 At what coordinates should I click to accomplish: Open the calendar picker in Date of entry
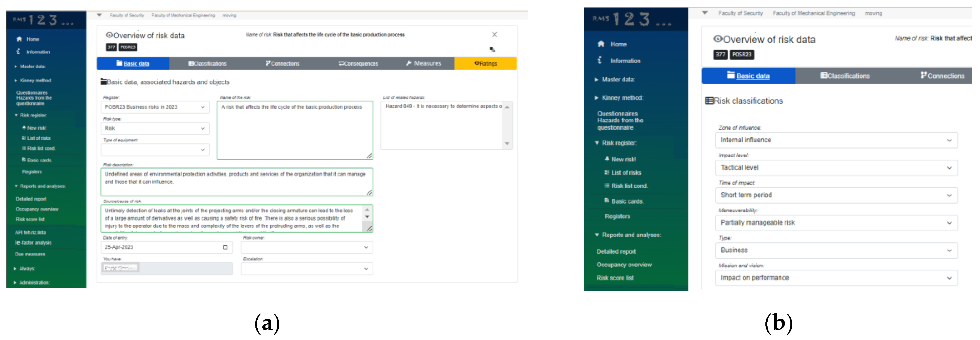pyautogui.click(x=225, y=247)
